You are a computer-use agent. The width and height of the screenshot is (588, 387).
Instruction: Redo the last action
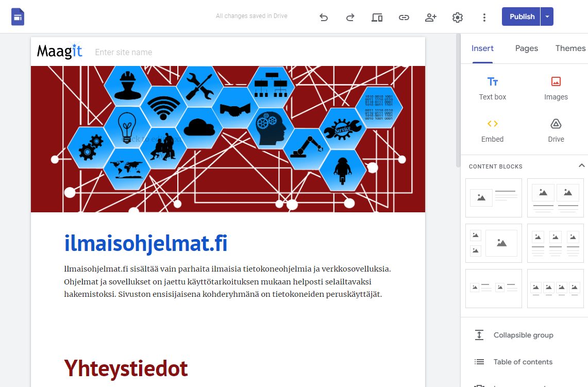(350, 17)
